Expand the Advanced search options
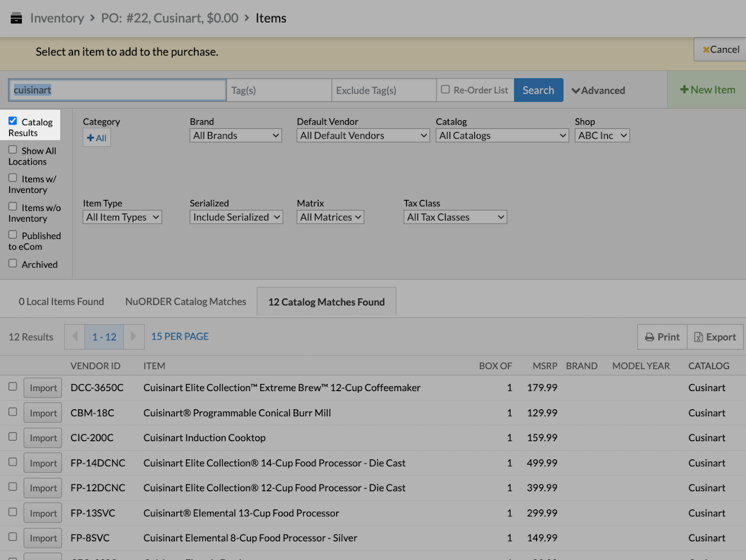 pos(598,90)
